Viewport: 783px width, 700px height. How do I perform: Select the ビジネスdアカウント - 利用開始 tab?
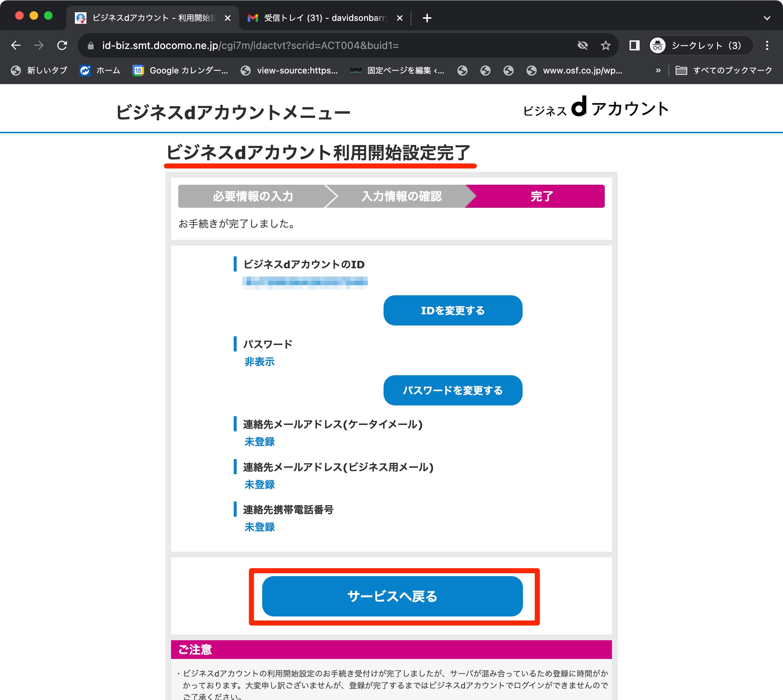153,18
